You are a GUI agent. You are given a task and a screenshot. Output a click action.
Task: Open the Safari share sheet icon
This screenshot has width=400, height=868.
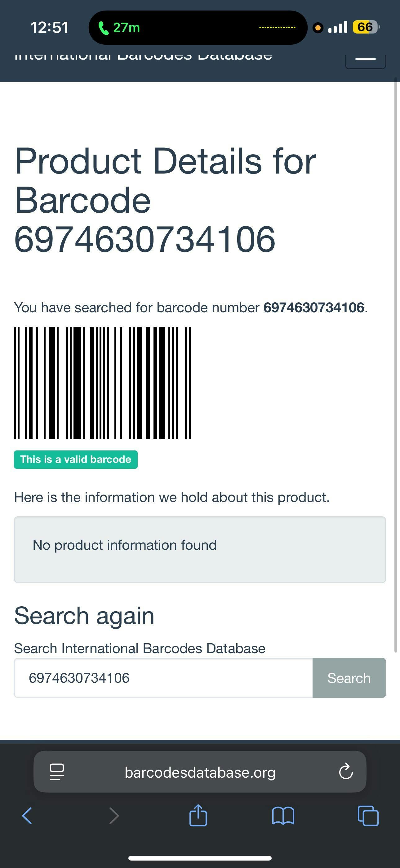(x=198, y=815)
